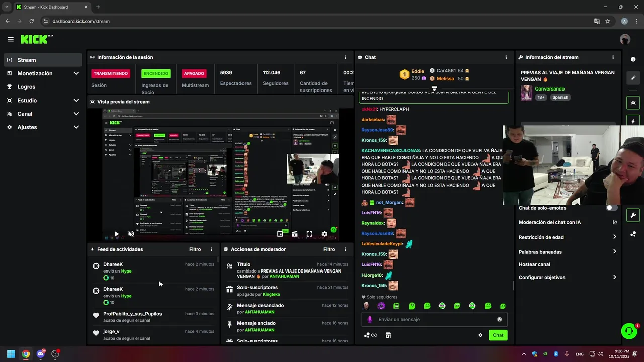Open Windows Start menu

click(x=11, y=354)
